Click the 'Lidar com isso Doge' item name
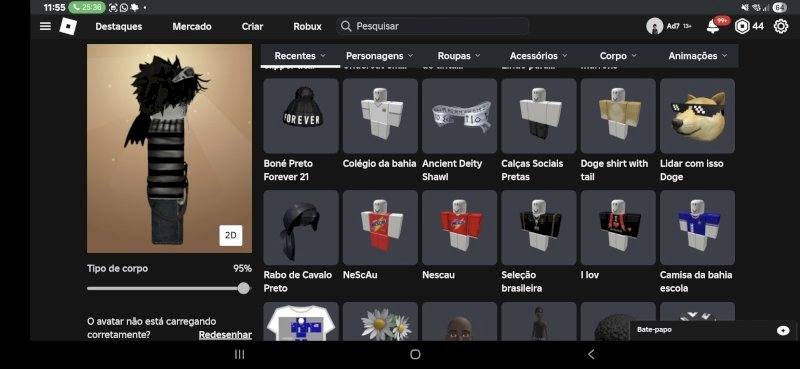Viewport: 800px width, 369px height. [691, 170]
